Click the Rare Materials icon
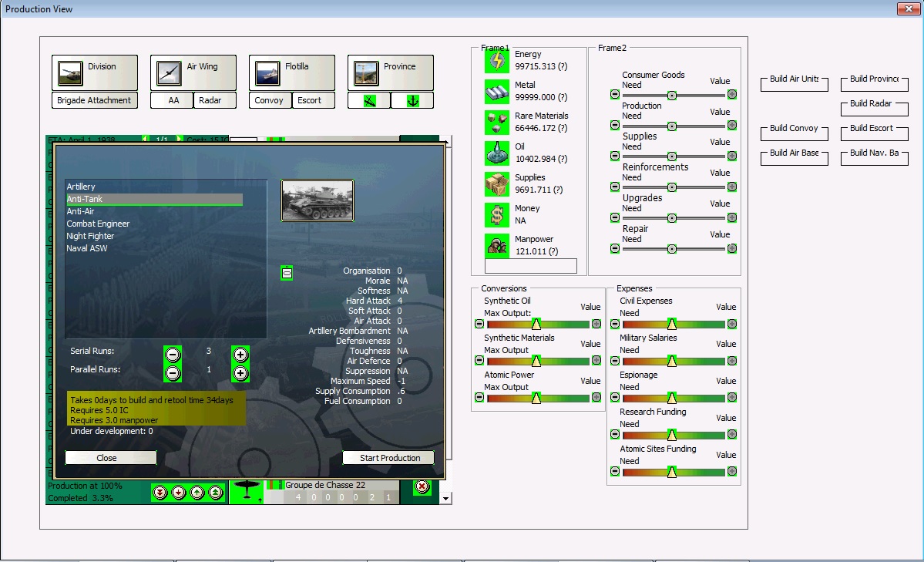The image size is (924, 562). (496, 123)
